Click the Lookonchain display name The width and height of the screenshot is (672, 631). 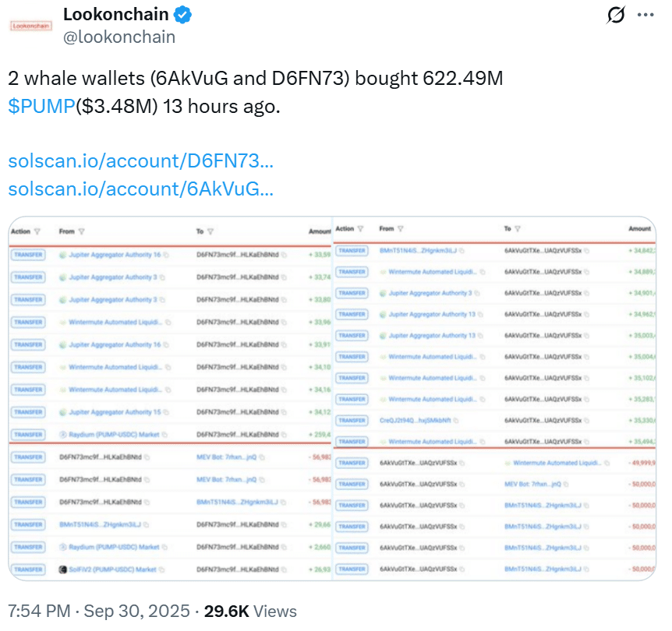117,15
